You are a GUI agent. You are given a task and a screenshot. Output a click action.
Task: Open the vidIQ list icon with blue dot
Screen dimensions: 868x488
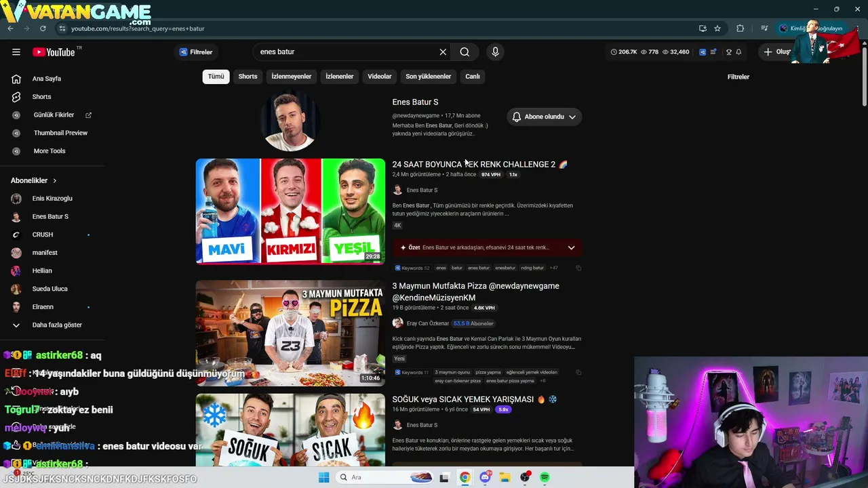pyautogui.click(x=713, y=52)
